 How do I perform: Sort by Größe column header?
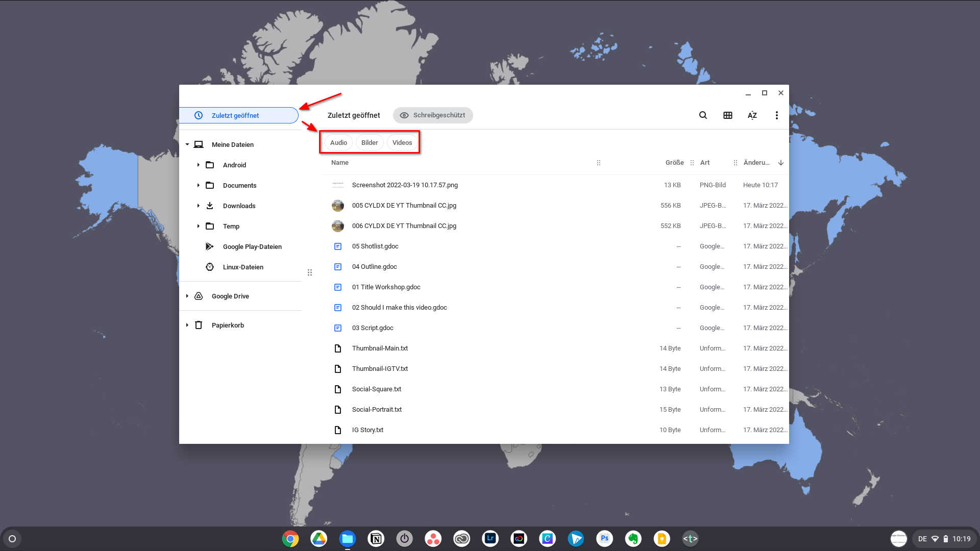click(x=674, y=163)
